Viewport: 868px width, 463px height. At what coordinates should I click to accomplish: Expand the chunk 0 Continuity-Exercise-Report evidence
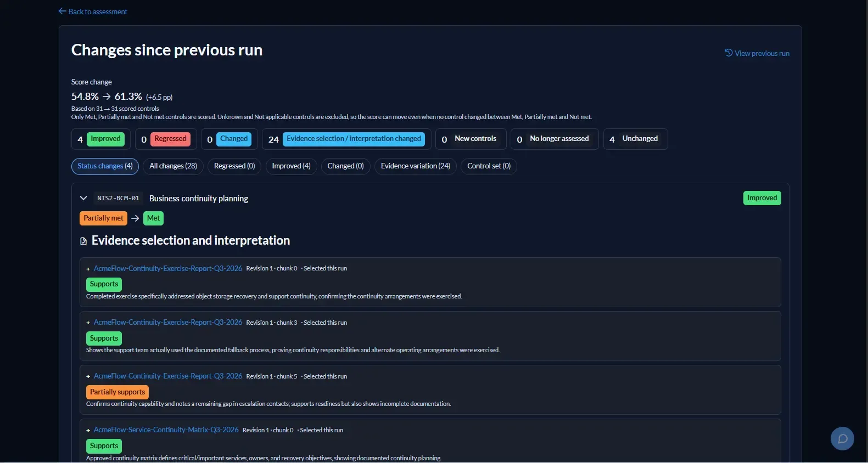coord(88,269)
